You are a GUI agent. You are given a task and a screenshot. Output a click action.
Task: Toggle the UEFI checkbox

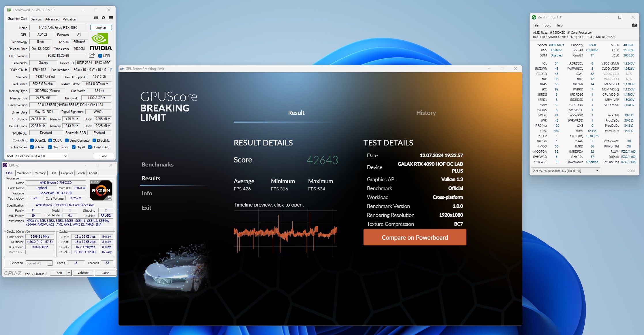click(100, 56)
